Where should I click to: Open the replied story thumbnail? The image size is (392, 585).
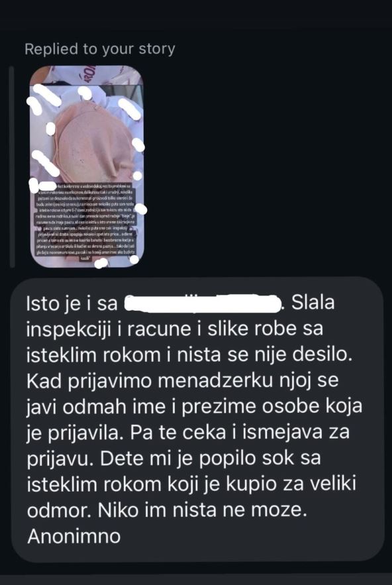pyautogui.click(x=87, y=166)
